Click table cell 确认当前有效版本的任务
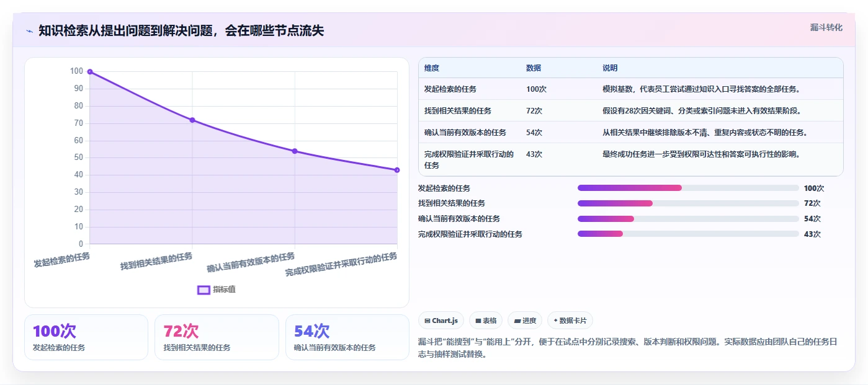This screenshot has height=385, width=868. (465, 133)
